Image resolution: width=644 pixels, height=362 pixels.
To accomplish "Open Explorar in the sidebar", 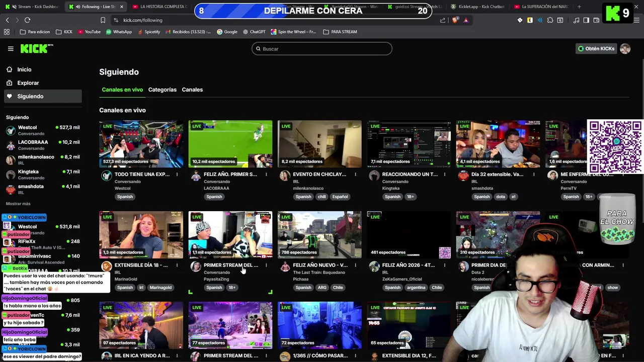I will [43, 83].
